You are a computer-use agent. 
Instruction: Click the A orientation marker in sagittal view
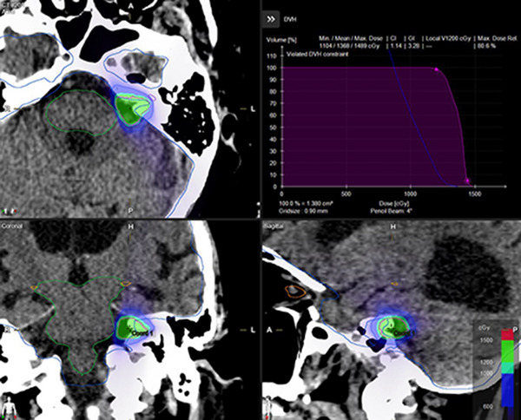[x=269, y=330]
